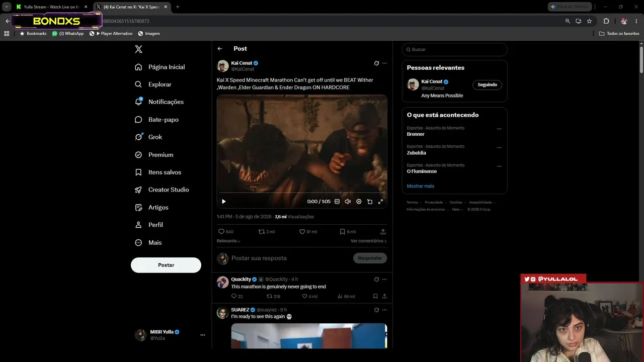
Task: Open Notificações in the sidebar
Action: 159,102
